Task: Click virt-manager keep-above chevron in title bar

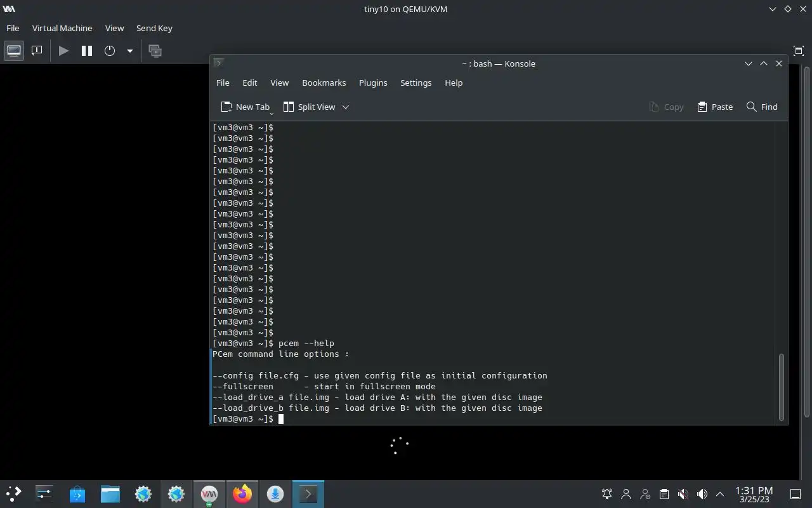Action: tap(772, 9)
